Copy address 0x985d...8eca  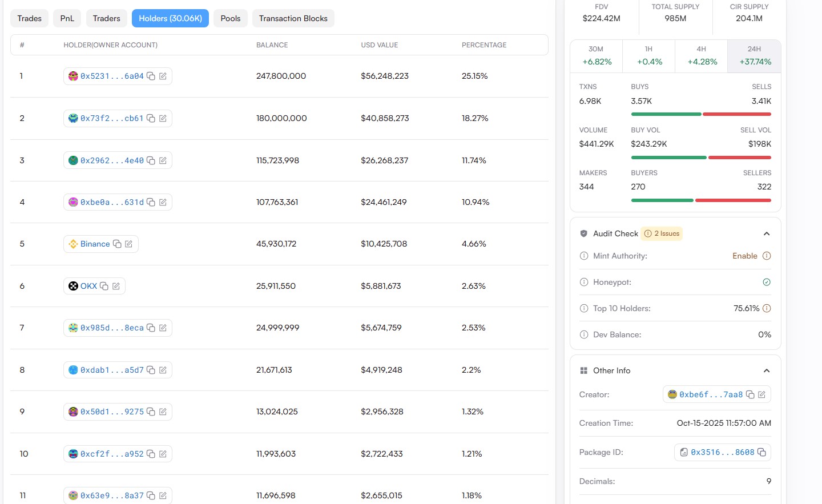(x=151, y=328)
